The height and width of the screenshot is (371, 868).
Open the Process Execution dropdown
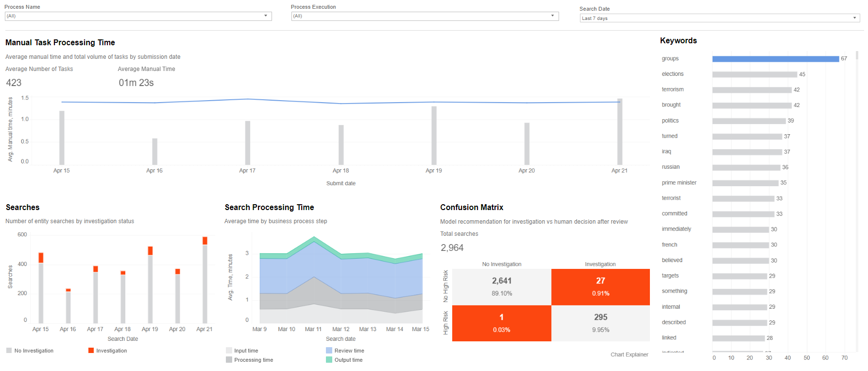point(425,16)
